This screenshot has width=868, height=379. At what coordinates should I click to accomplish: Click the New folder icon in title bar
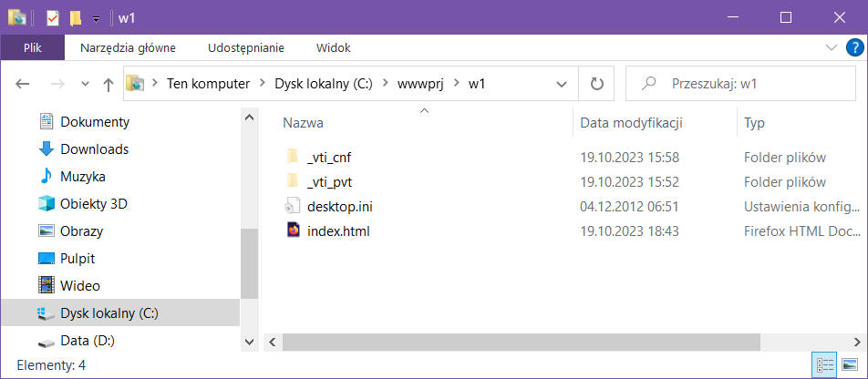pyautogui.click(x=76, y=17)
